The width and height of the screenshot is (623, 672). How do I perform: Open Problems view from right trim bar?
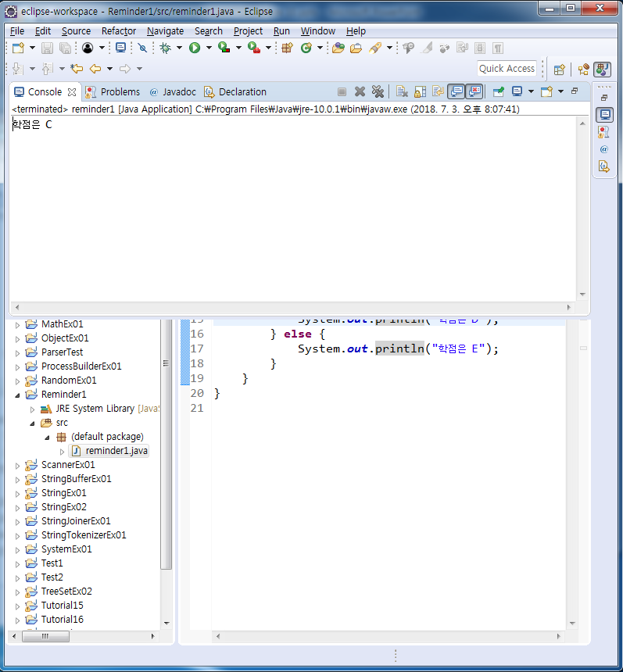(x=604, y=132)
